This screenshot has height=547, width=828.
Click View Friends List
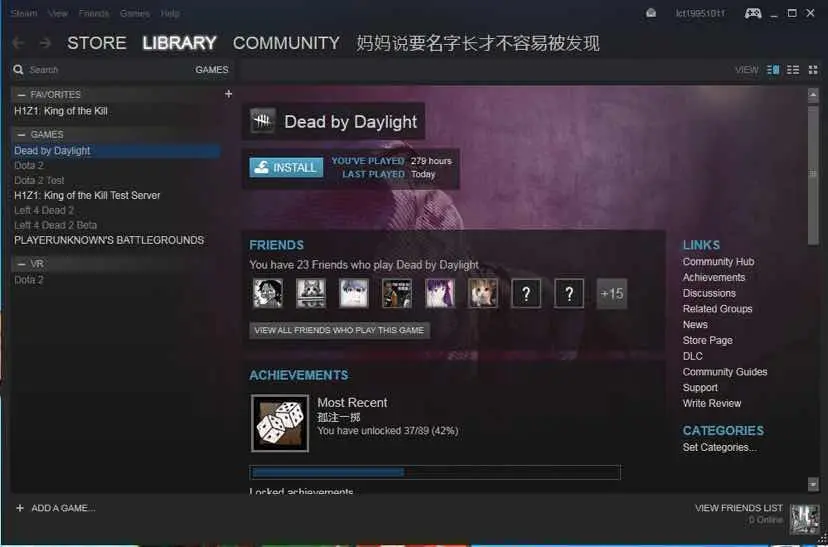point(739,508)
